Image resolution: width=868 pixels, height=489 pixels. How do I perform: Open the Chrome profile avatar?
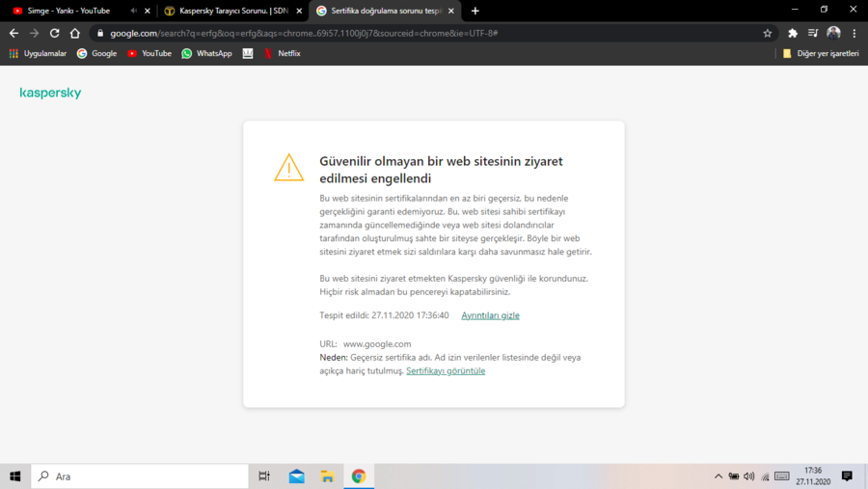pyautogui.click(x=833, y=33)
